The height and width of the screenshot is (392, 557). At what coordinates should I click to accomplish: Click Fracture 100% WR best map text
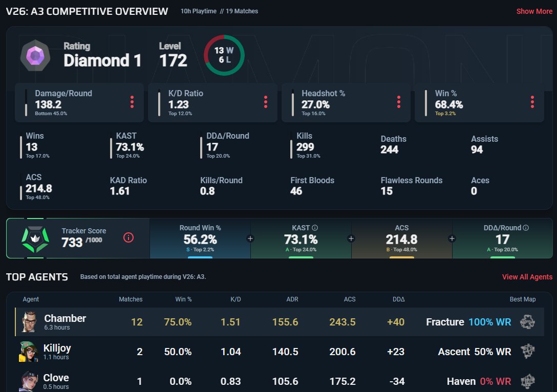click(468, 322)
